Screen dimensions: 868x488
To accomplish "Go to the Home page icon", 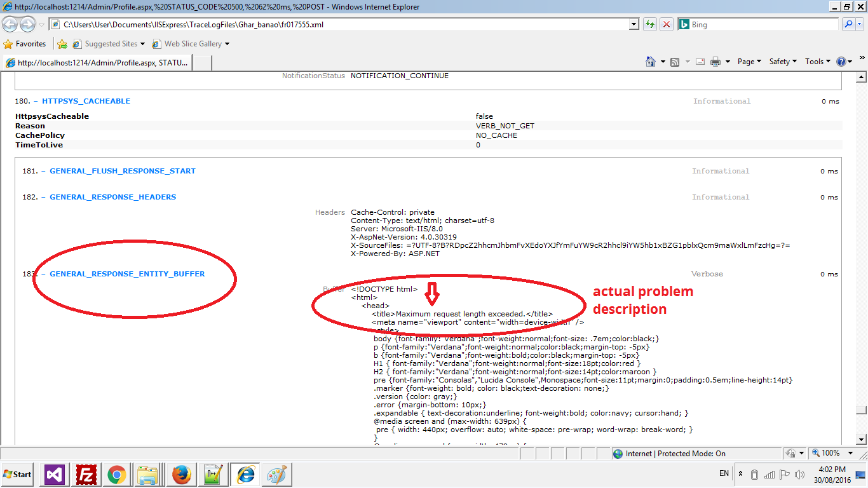I will (651, 62).
